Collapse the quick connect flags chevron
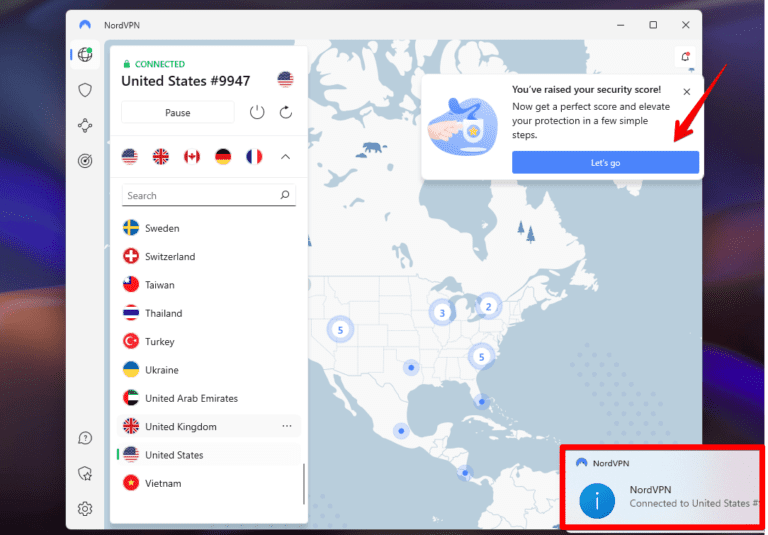768x535 pixels. tap(286, 157)
